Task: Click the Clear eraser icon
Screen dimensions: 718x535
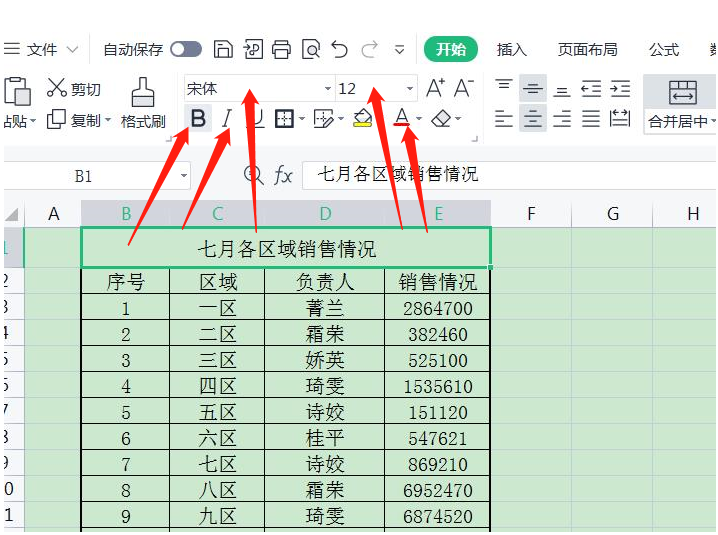Action: (x=441, y=119)
